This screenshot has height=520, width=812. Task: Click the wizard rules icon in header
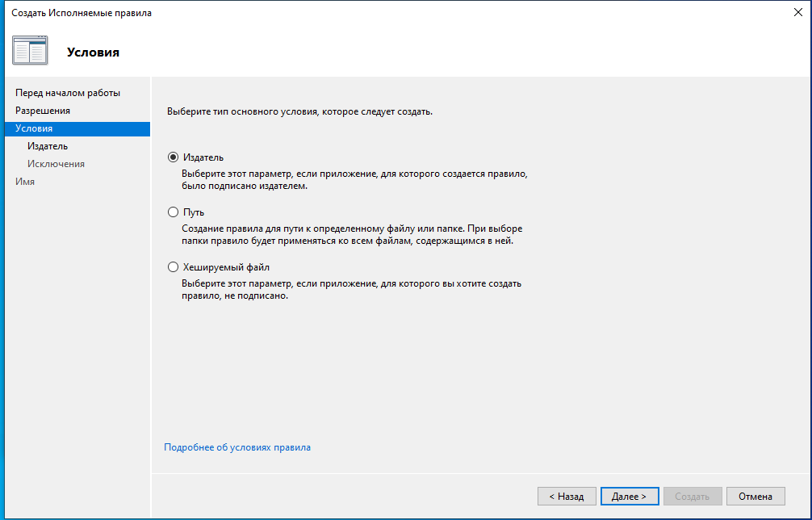tap(30, 51)
